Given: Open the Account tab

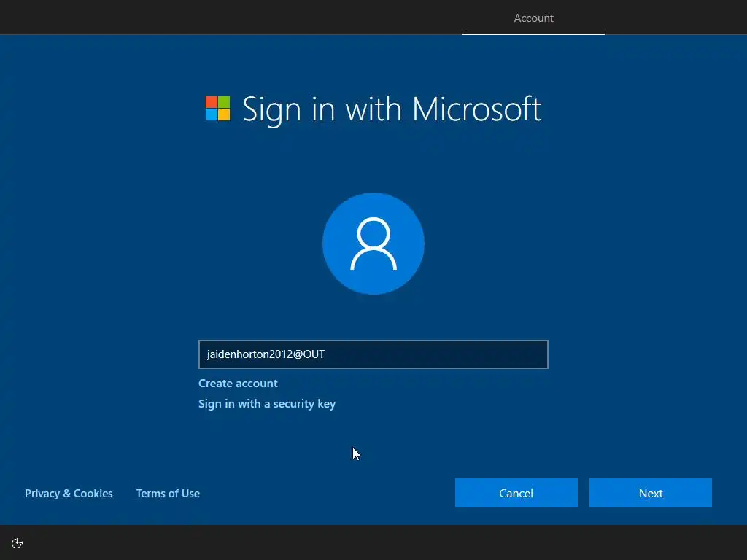Looking at the screenshot, I should tap(533, 18).
